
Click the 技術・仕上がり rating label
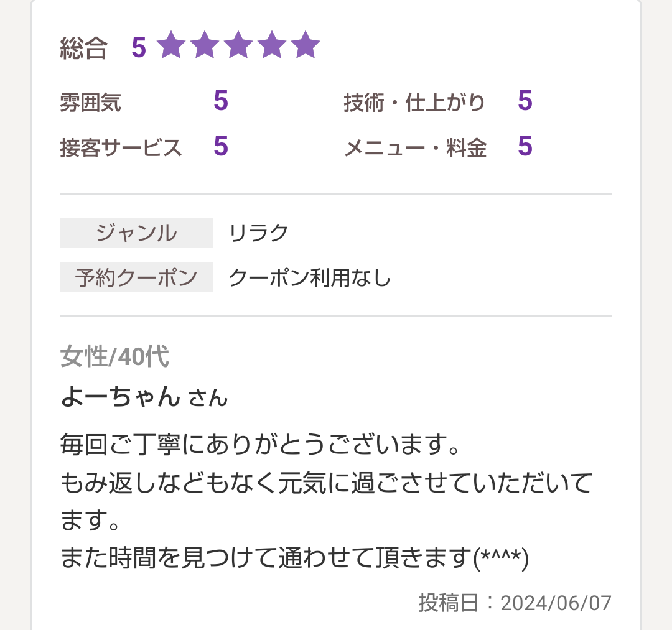(414, 103)
